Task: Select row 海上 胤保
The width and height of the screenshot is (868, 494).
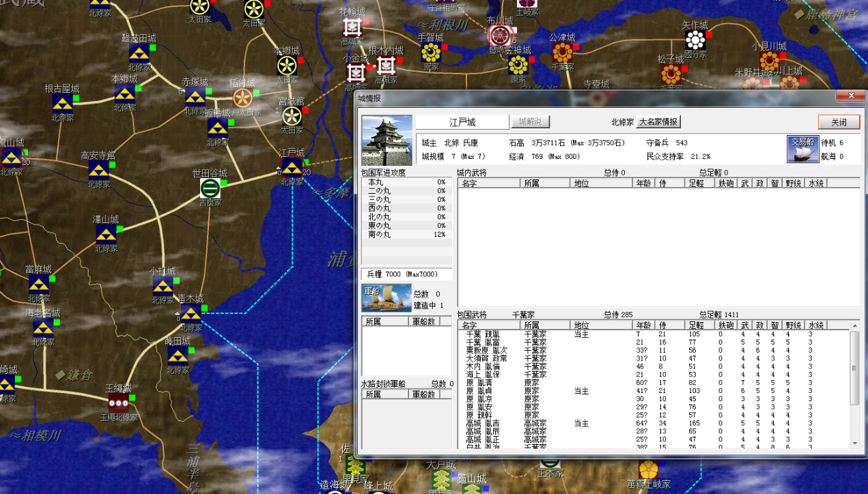Action: pyautogui.click(x=653, y=375)
